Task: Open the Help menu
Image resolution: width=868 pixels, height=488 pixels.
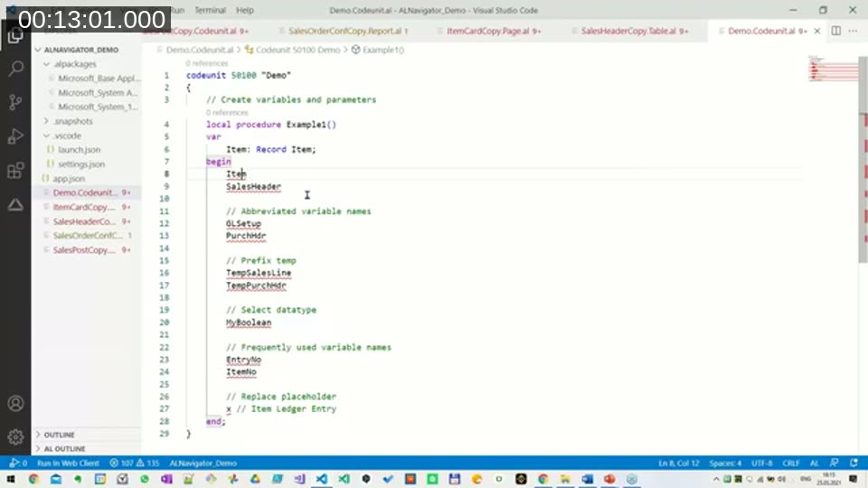Action: [x=245, y=10]
